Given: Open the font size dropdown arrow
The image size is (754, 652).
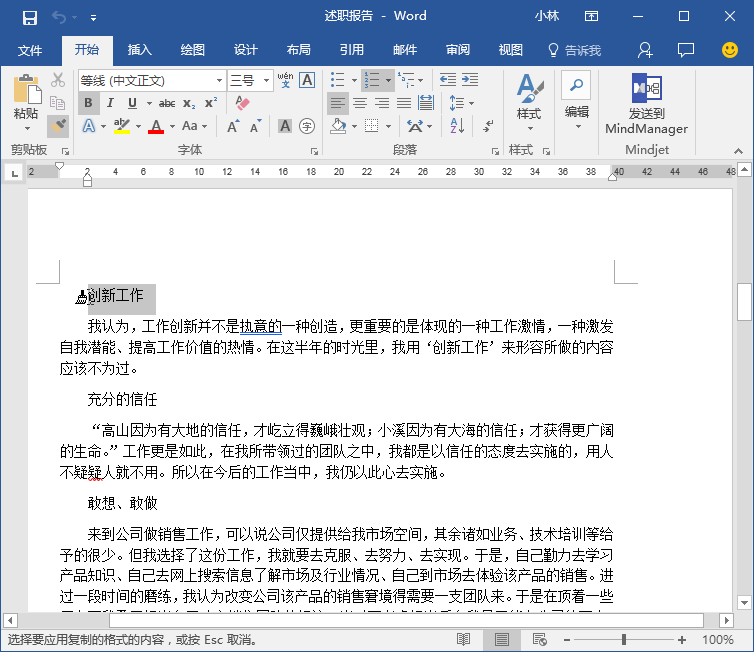Looking at the screenshot, I should click(266, 80).
